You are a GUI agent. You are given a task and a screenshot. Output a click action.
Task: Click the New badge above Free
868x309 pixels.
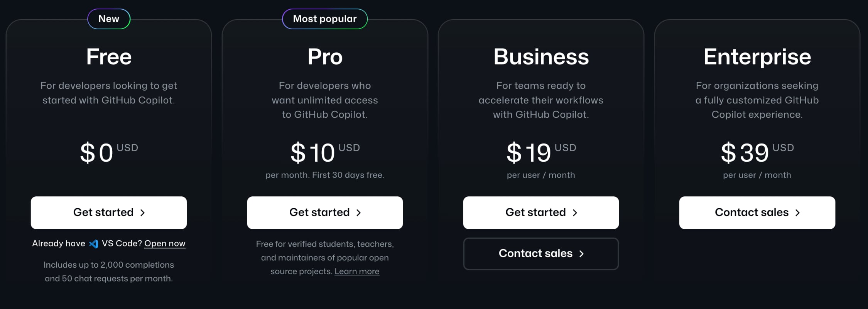pyautogui.click(x=109, y=19)
